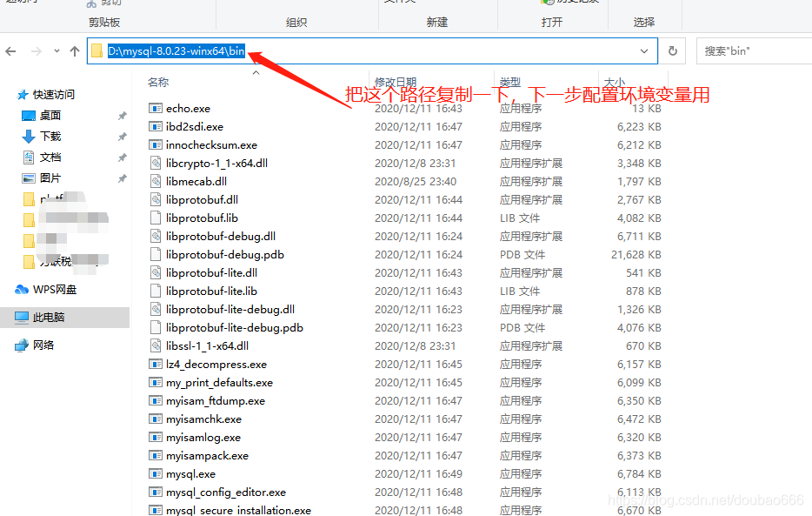Select ibd2sdi.exe file icon
Image resolution: width=812 pixels, height=516 pixels.
point(156,126)
